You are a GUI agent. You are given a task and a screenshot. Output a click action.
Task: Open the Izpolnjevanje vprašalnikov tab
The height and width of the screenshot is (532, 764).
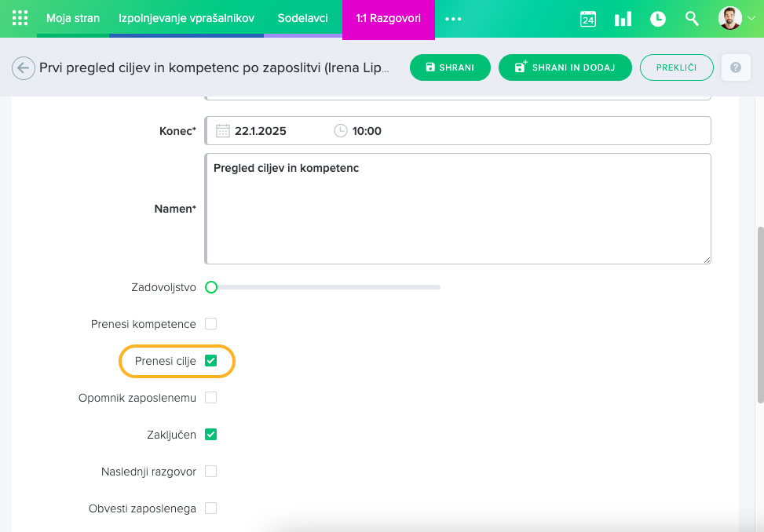[x=186, y=18]
